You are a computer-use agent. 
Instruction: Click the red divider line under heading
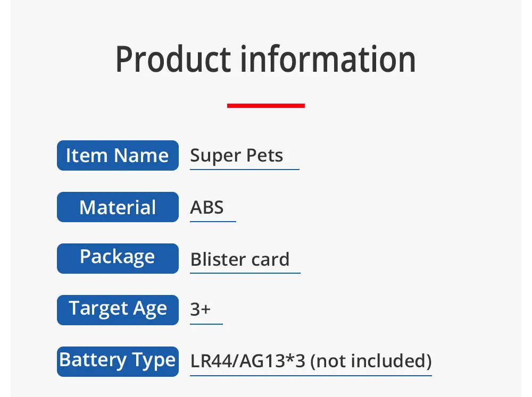point(265,106)
